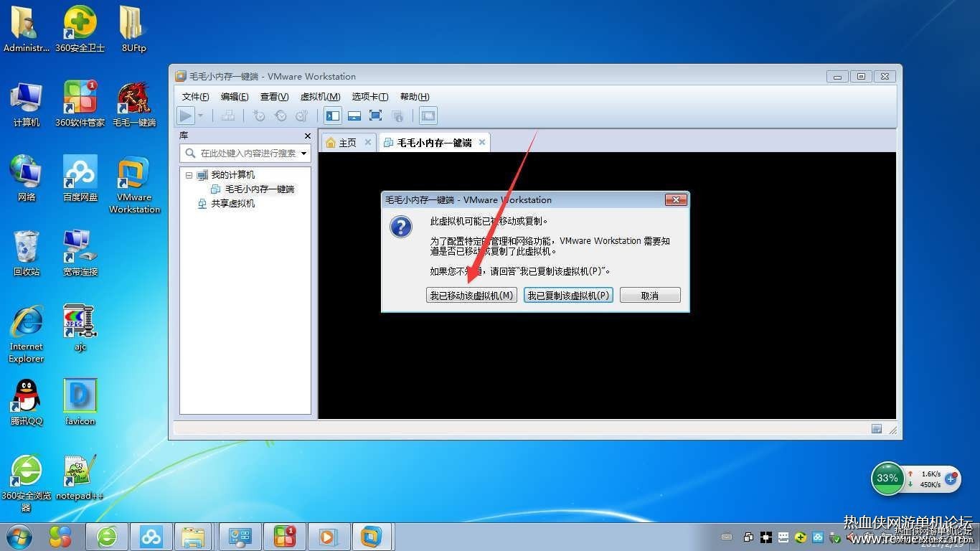980x551 pixels.
Task: Click the 我已复制该虚拟机(P) button
Action: [x=568, y=295]
